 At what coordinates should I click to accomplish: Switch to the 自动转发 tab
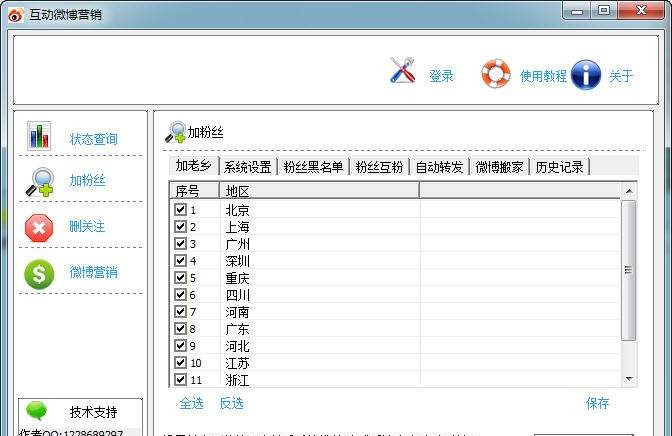tap(439, 167)
